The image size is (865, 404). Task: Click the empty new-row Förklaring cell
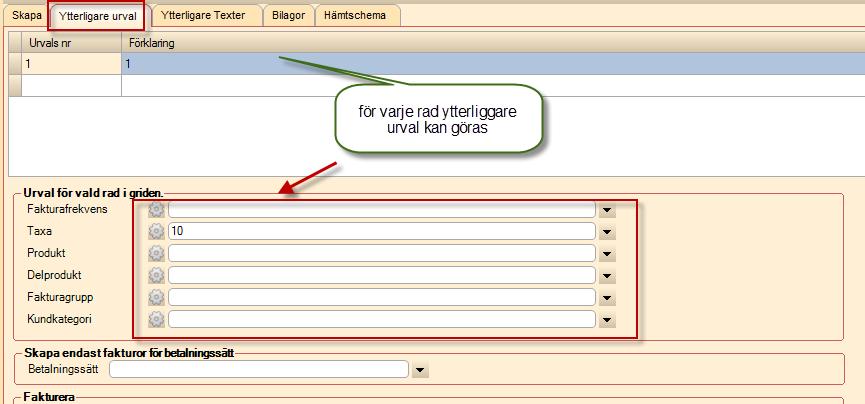(493, 86)
